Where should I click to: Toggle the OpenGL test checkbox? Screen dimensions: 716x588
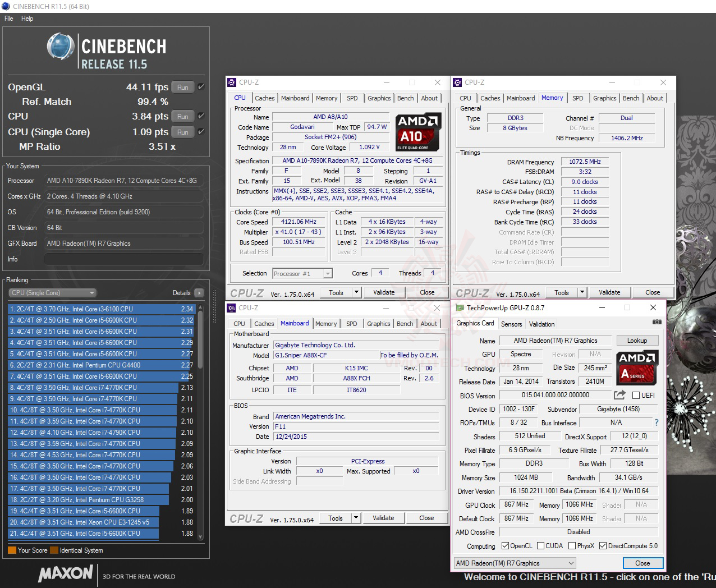[x=201, y=87]
